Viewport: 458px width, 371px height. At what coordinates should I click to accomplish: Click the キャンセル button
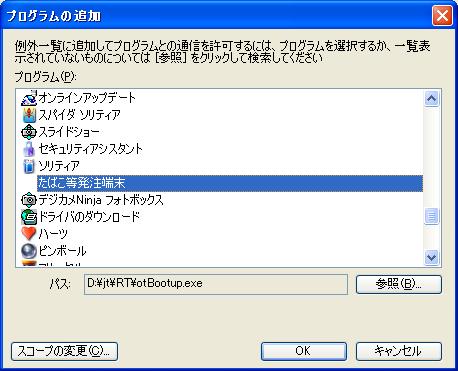click(399, 351)
